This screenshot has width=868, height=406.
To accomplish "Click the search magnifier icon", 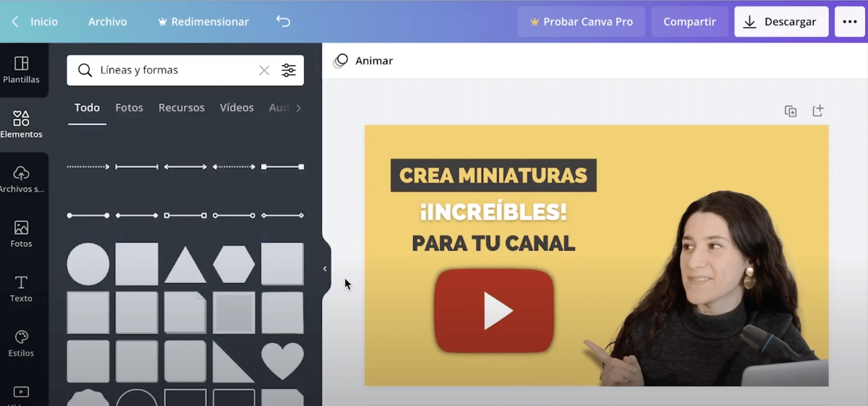I will click(x=85, y=70).
